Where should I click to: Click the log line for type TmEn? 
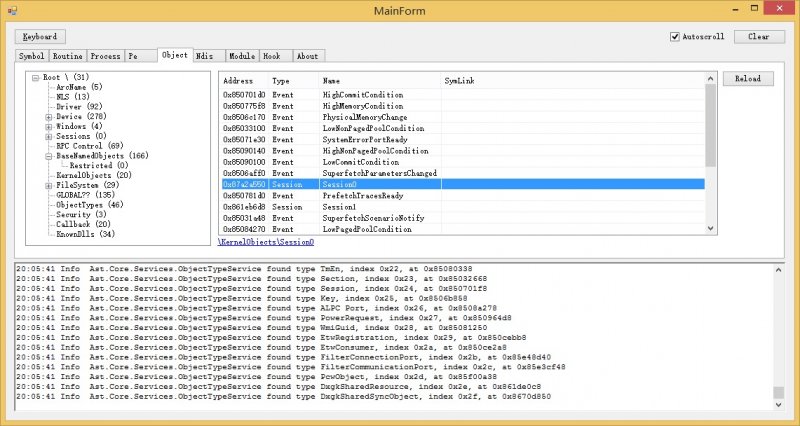click(244, 269)
